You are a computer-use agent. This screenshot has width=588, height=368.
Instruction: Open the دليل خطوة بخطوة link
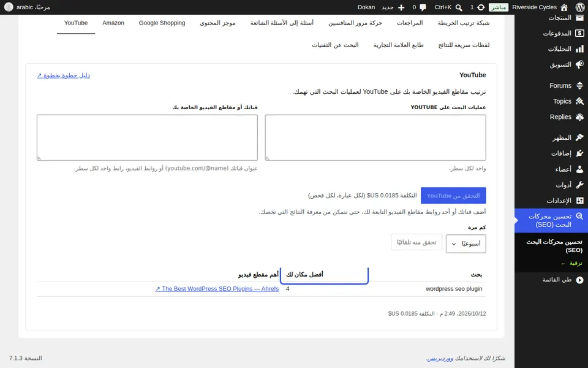63,75
